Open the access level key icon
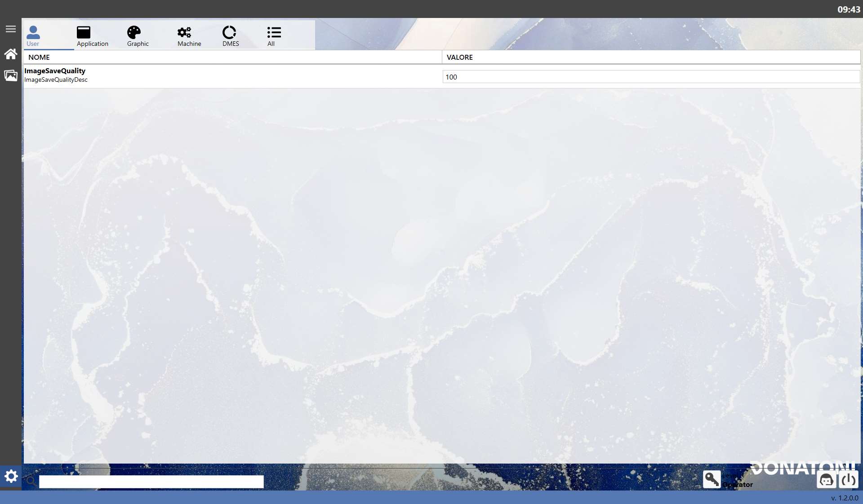Image resolution: width=863 pixels, height=504 pixels. [712, 479]
